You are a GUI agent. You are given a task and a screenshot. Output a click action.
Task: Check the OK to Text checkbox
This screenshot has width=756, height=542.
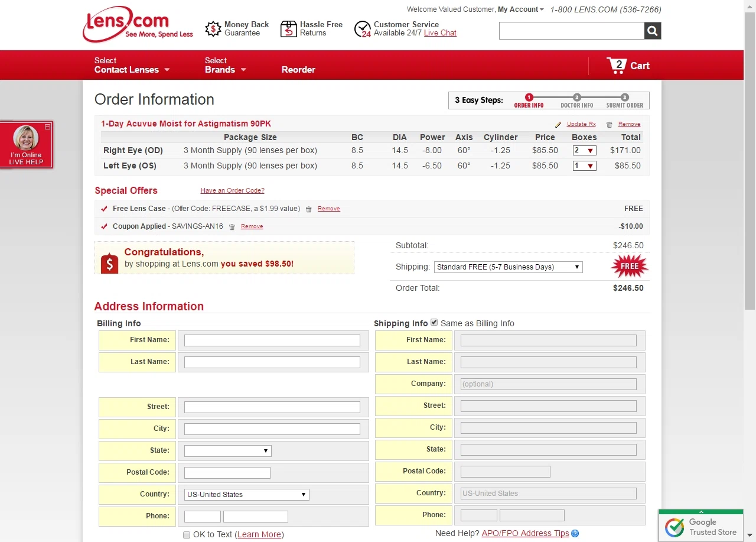pyautogui.click(x=187, y=534)
